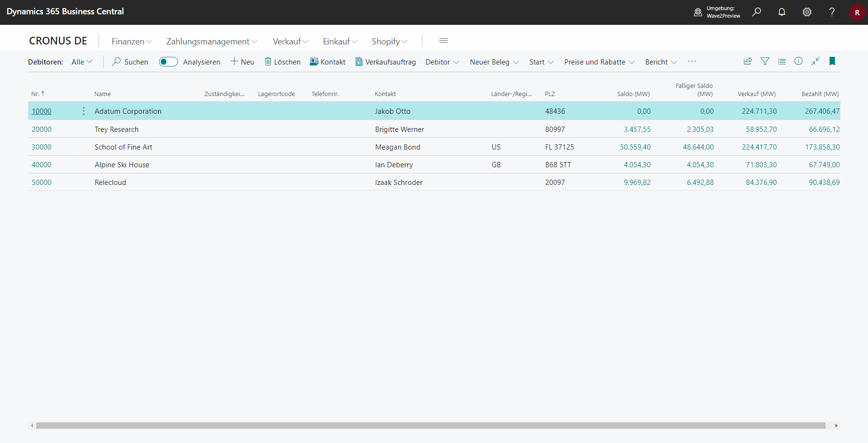Open the Start dropdown
The width and height of the screenshot is (868, 443).
541,62
